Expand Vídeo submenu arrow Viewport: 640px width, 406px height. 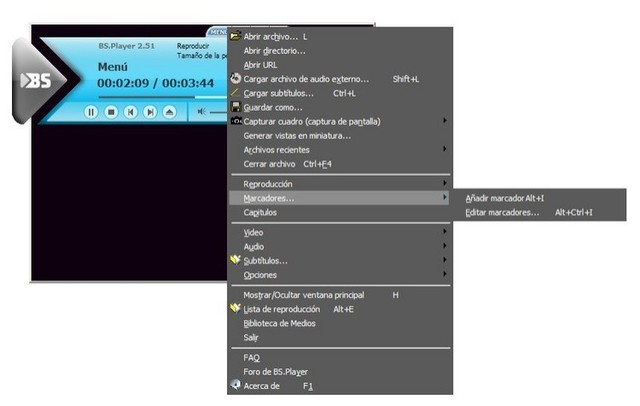(444, 231)
